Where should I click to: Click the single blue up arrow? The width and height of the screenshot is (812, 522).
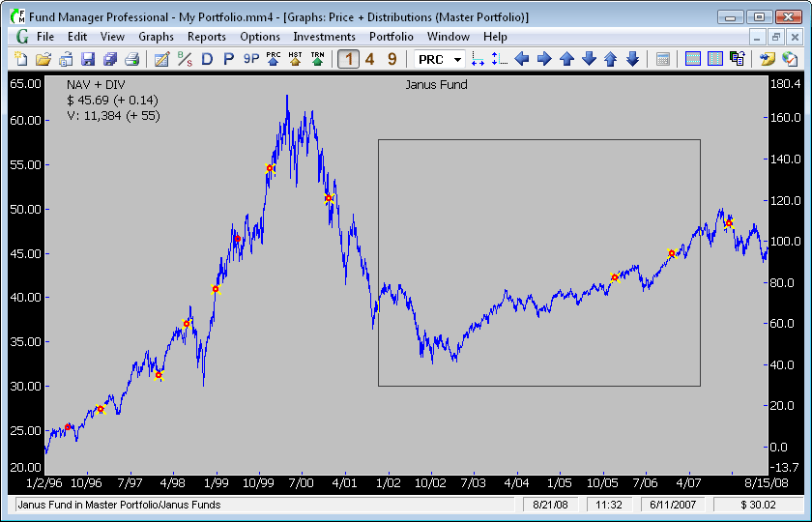coord(567,59)
